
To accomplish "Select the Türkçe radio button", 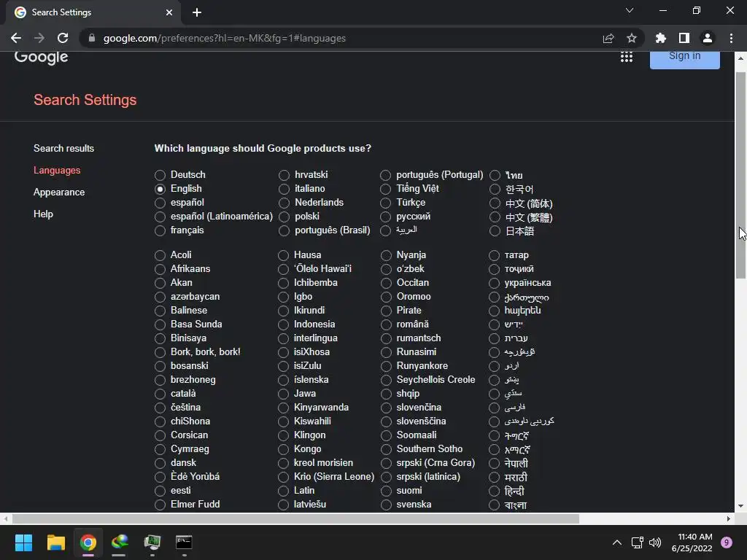I will tap(385, 203).
